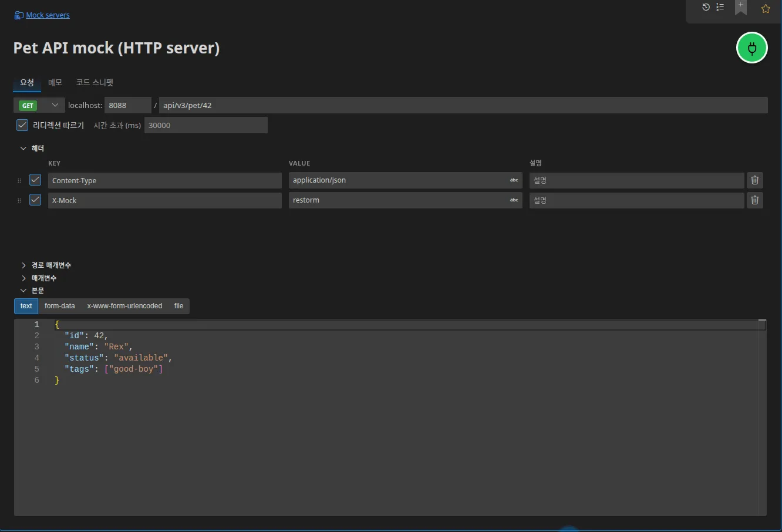Click the VALUE column header
Screen dimensions: 782x532
pos(299,163)
